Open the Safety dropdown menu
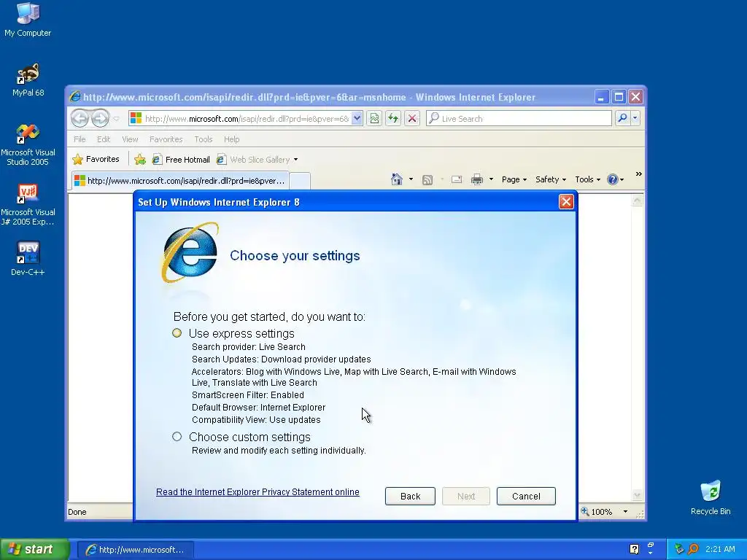747x560 pixels. [551, 179]
